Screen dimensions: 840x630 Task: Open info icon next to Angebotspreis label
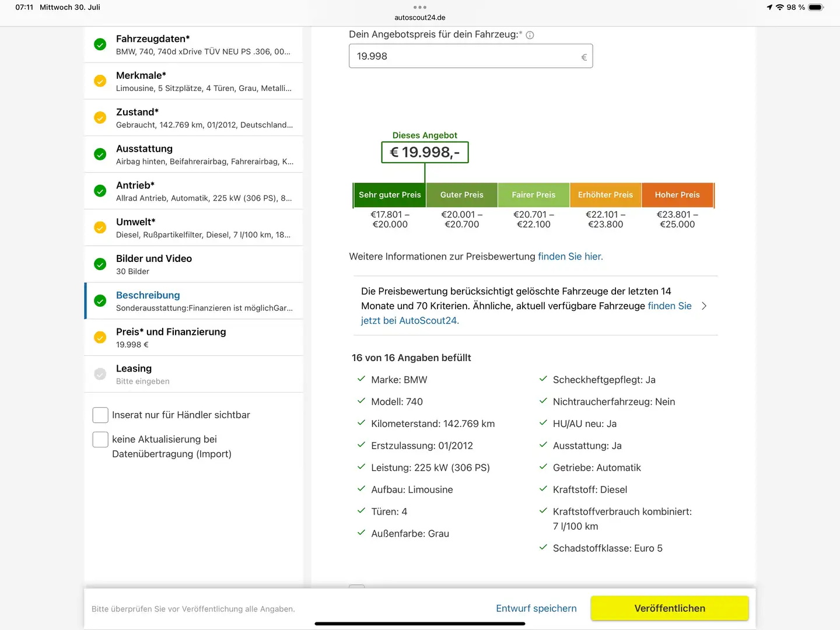point(530,35)
